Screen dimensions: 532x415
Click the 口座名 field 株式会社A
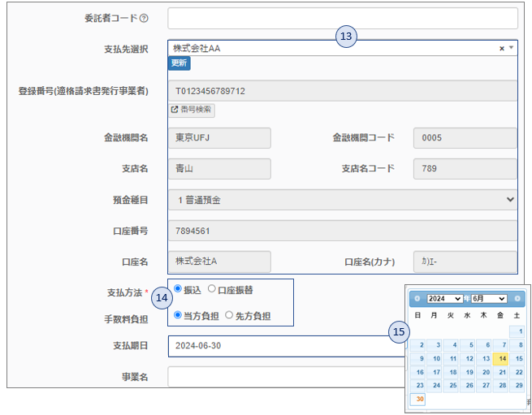pyautogui.click(x=220, y=262)
